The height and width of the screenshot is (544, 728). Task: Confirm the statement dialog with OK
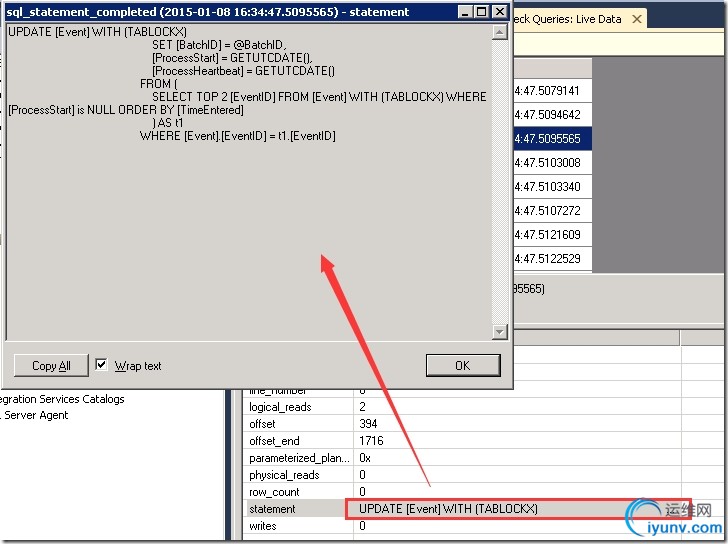click(x=463, y=365)
